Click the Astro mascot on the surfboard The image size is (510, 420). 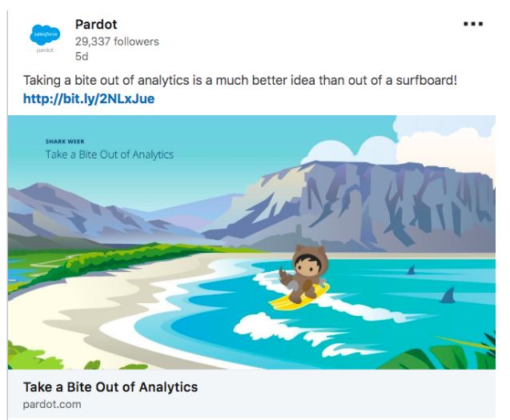[x=305, y=273]
